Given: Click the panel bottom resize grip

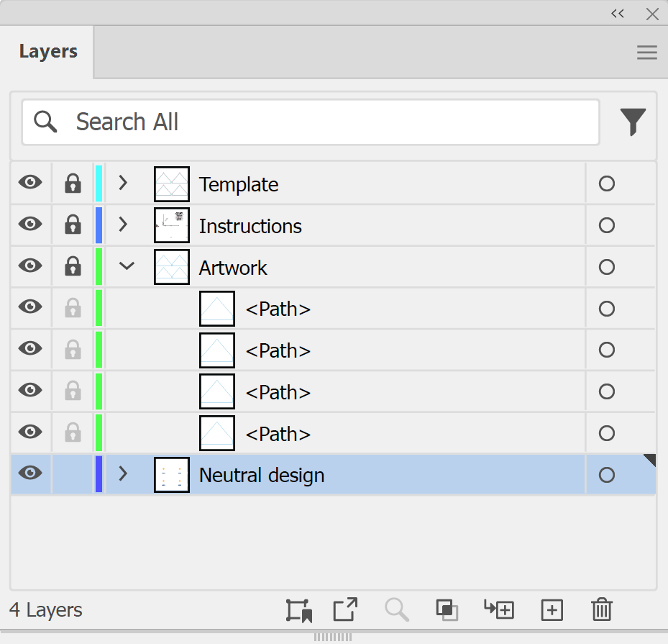Looking at the screenshot, I should click(333, 637).
